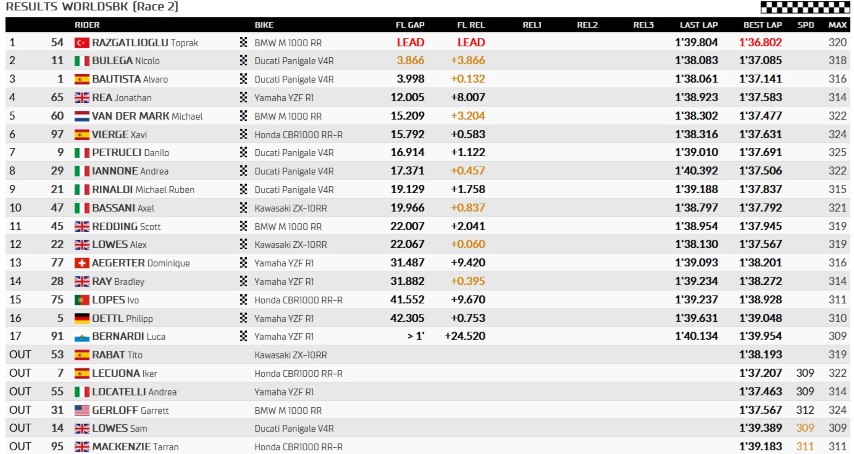854x454 pixels.
Task: Click Razgatlioglu's red best lap 1'36.802
Action: (x=760, y=42)
